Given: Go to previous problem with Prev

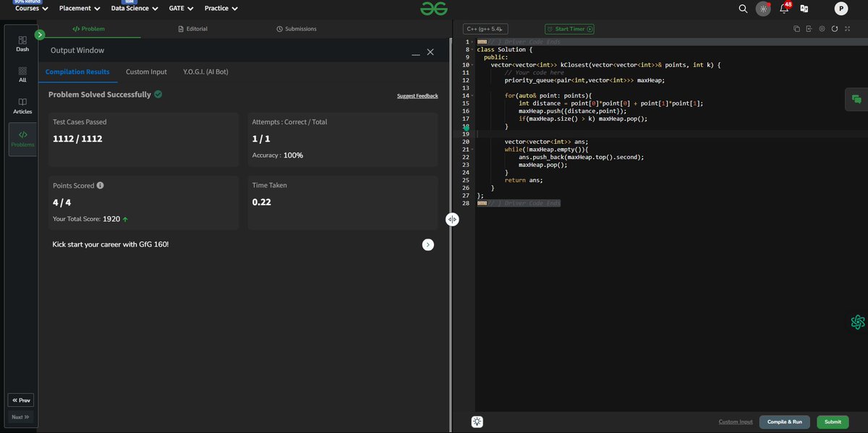Looking at the screenshot, I should pyautogui.click(x=21, y=400).
